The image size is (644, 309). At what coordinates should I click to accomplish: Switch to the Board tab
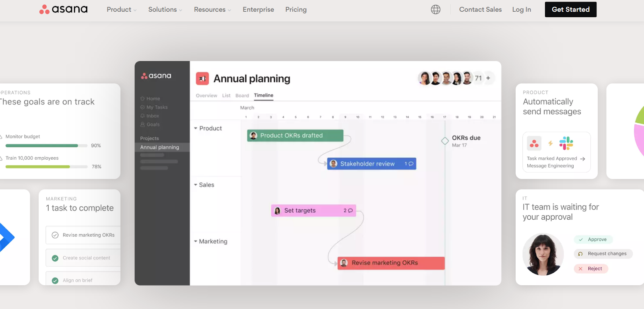click(x=242, y=96)
